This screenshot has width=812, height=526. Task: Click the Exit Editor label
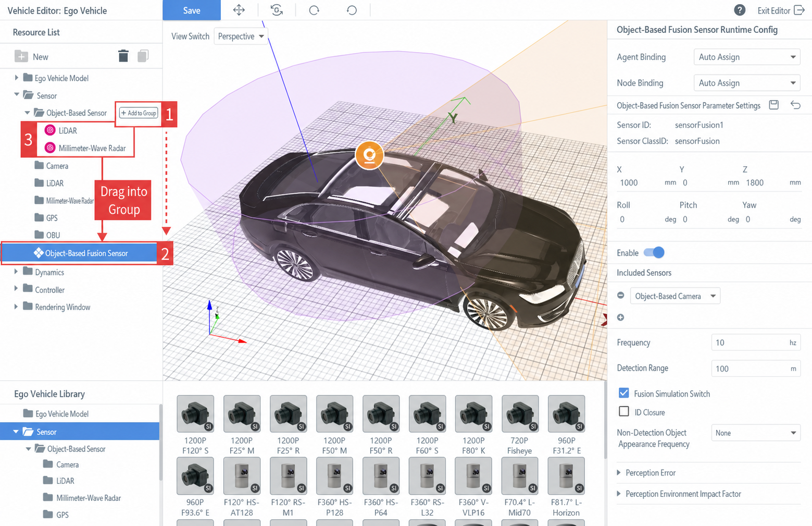773,10
